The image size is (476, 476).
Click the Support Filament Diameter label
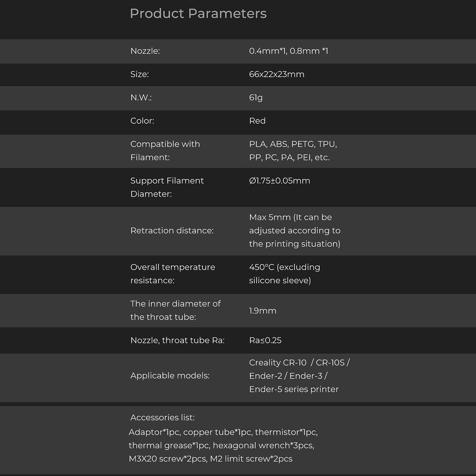tap(167, 187)
